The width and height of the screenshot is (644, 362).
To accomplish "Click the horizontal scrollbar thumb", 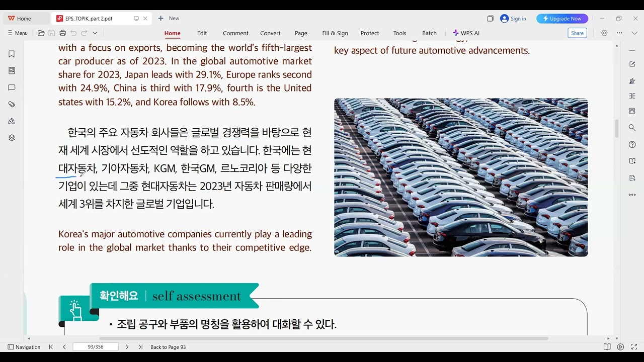I will click(x=324, y=338).
